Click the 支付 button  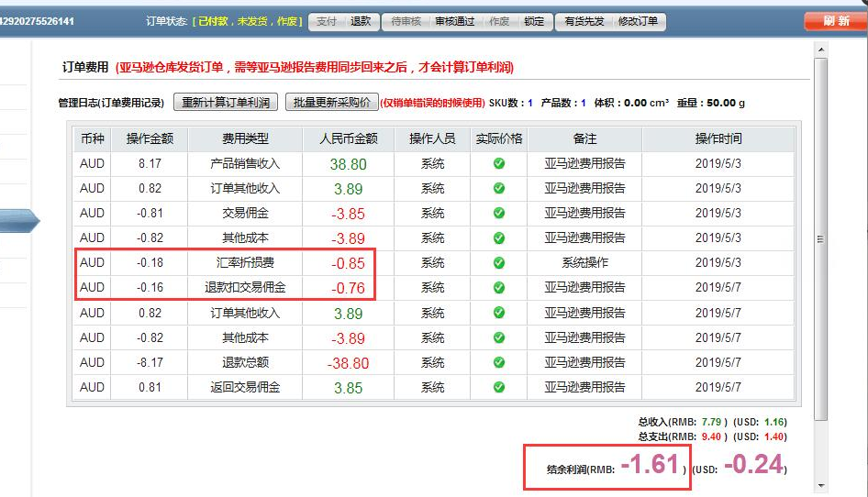pyautogui.click(x=327, y=22)
